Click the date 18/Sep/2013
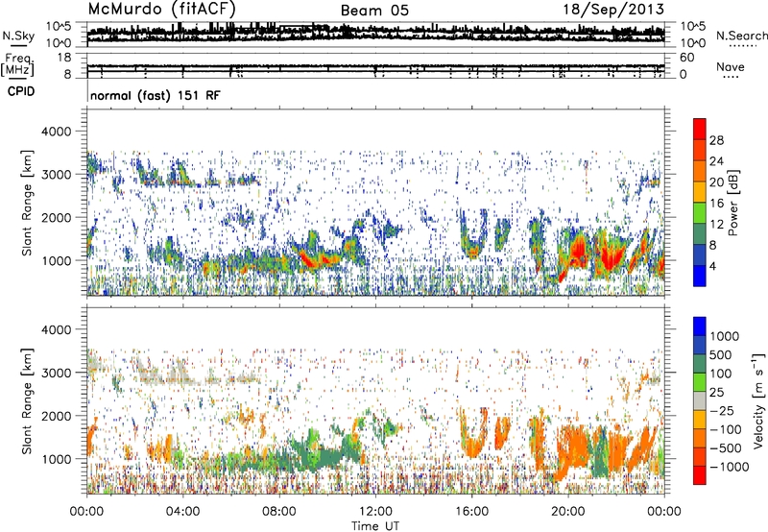 coord(613,10)
